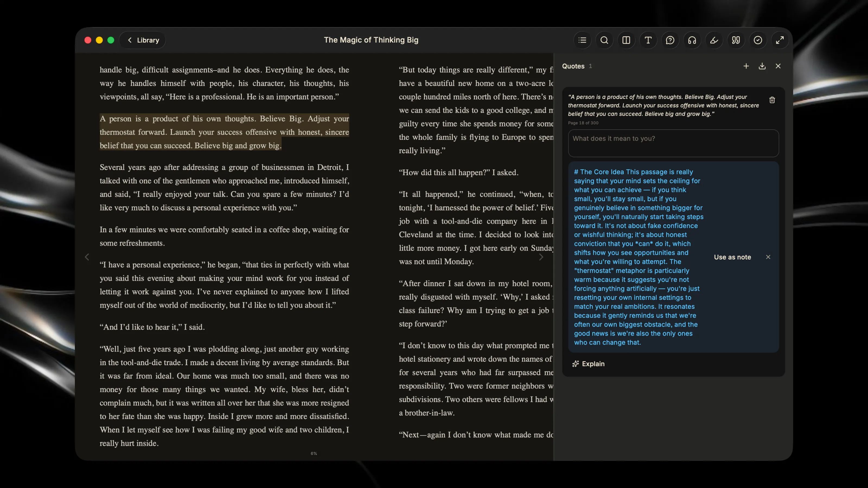Image resolution: width=868 pixels, height=488 pixels.
Task: Click the book title 'The Magic of Thinking Big'
Action: [371, 40]
